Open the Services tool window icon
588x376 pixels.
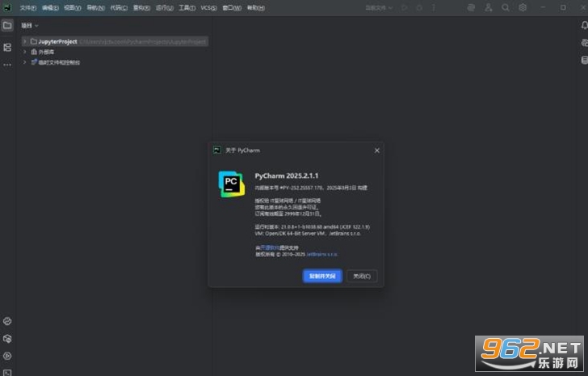point(7,356)
